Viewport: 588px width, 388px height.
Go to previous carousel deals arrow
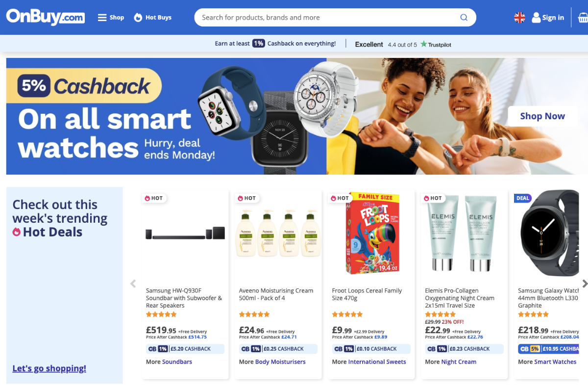click(x=133, y=284)
